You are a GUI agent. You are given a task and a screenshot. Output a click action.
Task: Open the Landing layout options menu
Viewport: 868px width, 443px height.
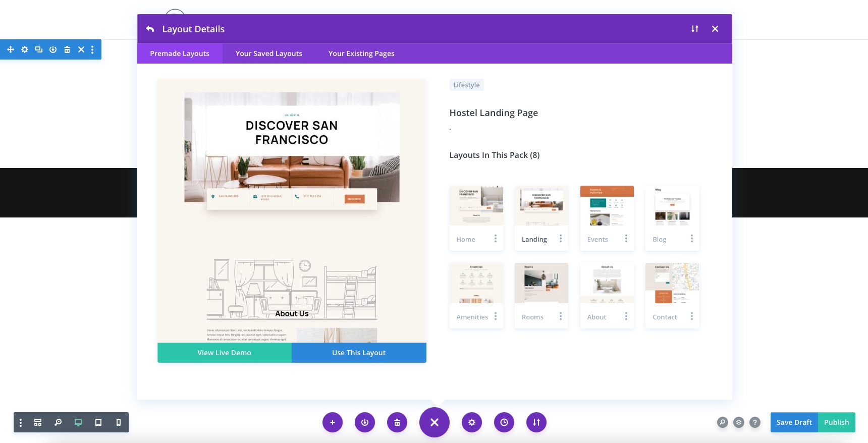pos(561,239)
